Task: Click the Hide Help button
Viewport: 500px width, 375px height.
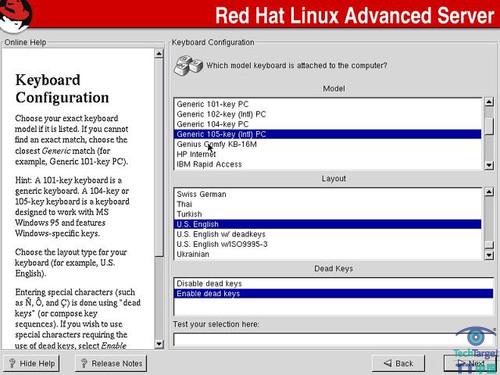Action: 31,363
